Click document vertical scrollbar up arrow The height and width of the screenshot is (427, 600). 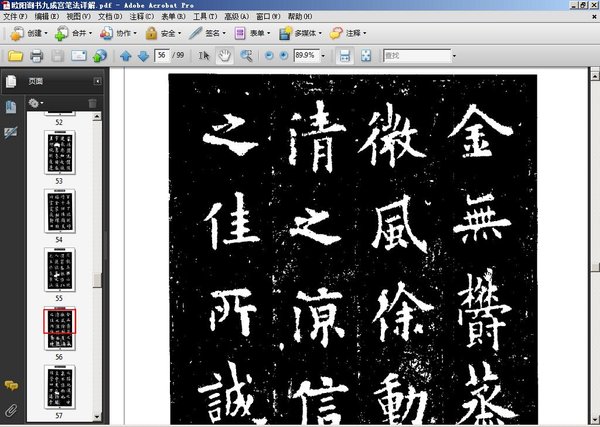tap(595, 76)
